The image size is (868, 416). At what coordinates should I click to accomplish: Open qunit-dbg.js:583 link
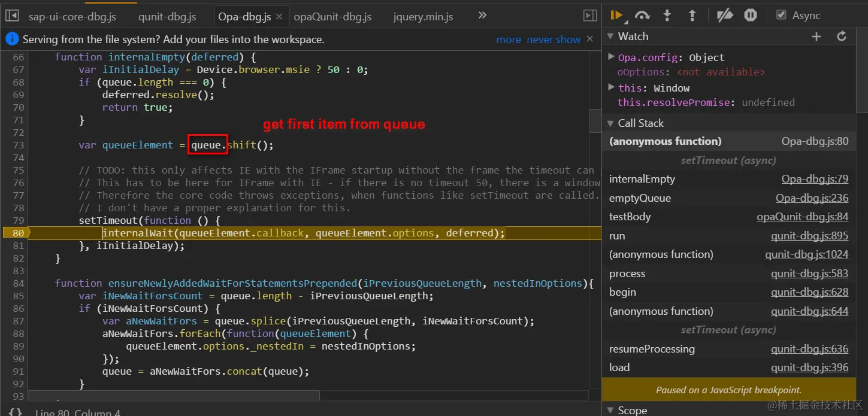pyautogui.click(x=809, y=274)
